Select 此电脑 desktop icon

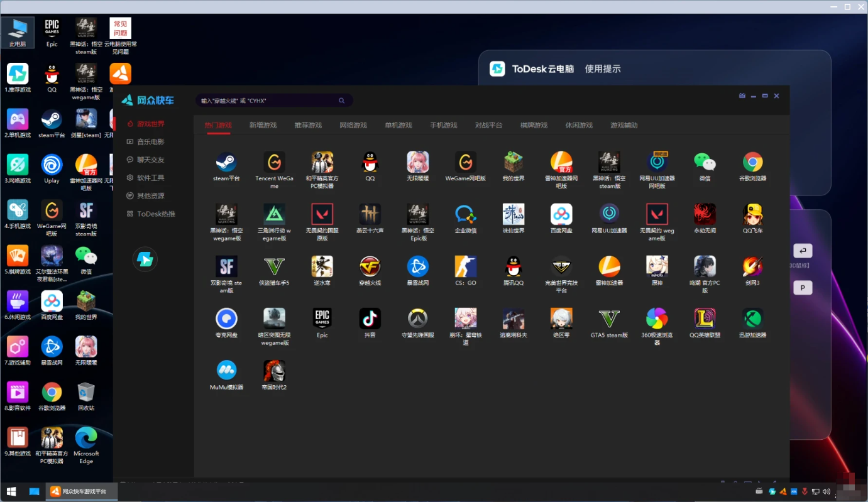tap(18, 32)
